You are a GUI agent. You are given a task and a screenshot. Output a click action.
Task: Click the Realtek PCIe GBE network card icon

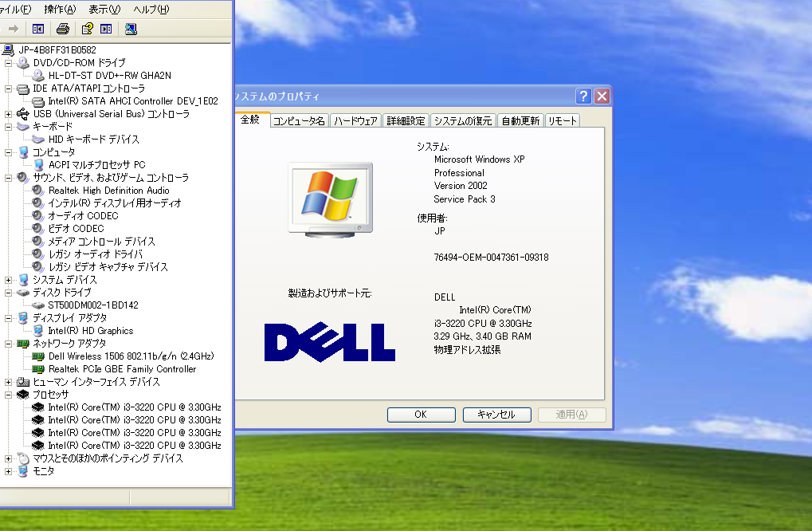point(37,369)
